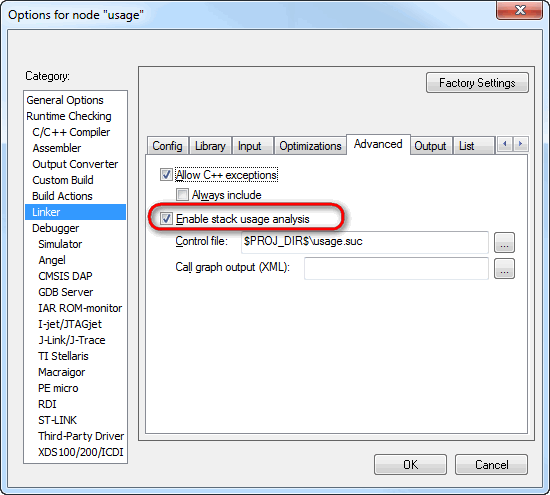The width and height of the screenshot is (550, 495).
Task: Click the Control file path field
Action: pos(365,242)
